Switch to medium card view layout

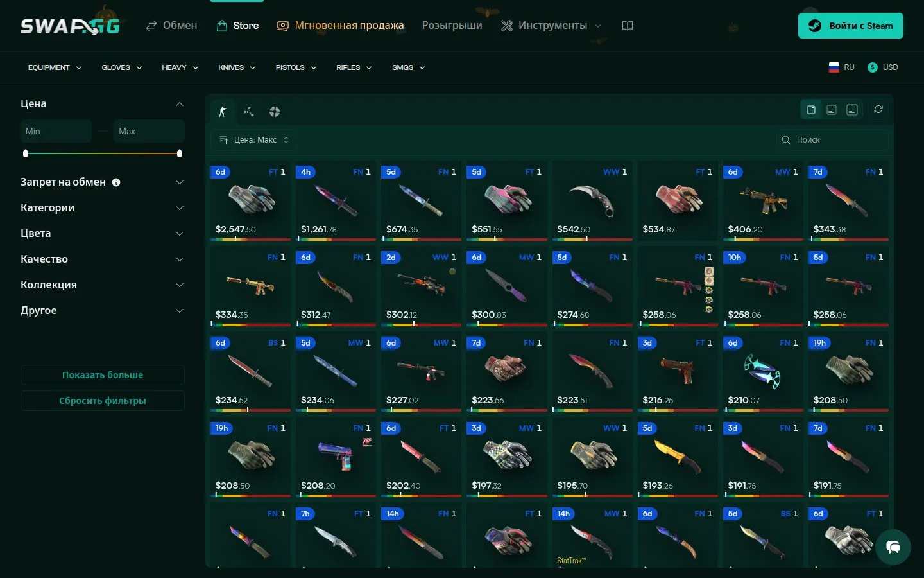(x=832, y=110)
